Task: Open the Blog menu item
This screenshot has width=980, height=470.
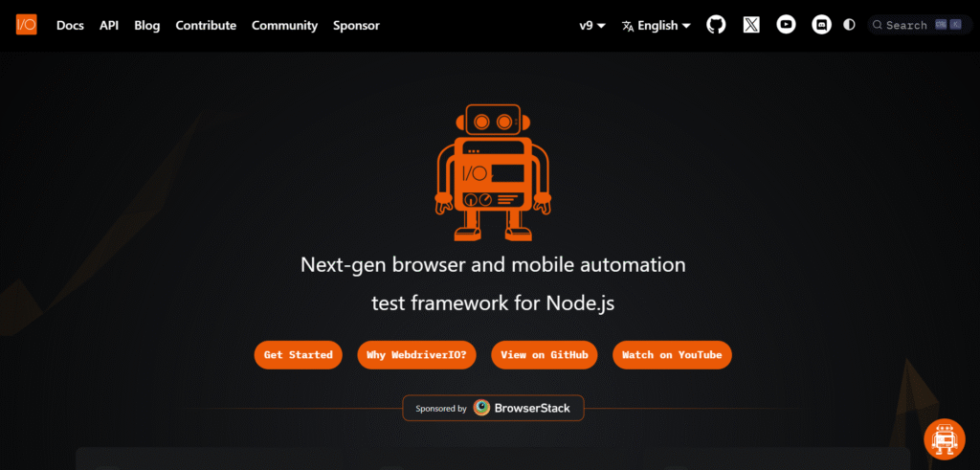Action: (146, 26)
